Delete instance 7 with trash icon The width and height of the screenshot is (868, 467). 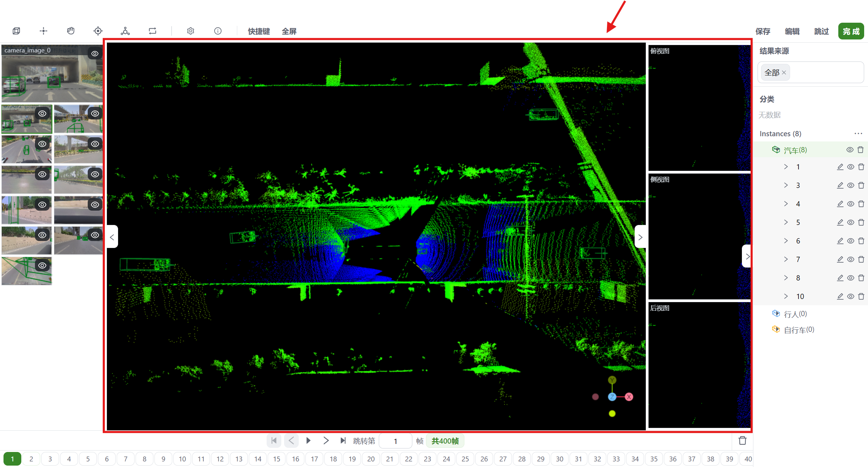tap(861, 260)
